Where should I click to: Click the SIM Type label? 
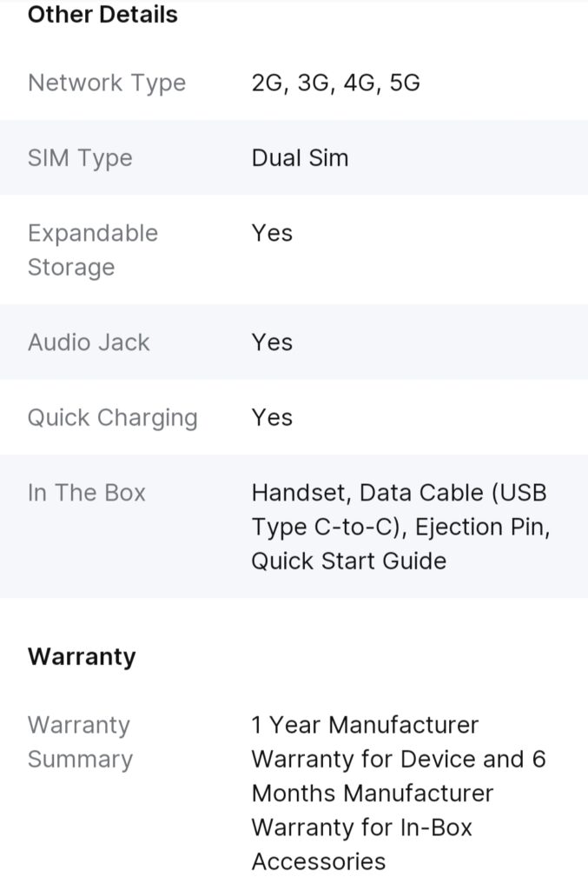80,158
